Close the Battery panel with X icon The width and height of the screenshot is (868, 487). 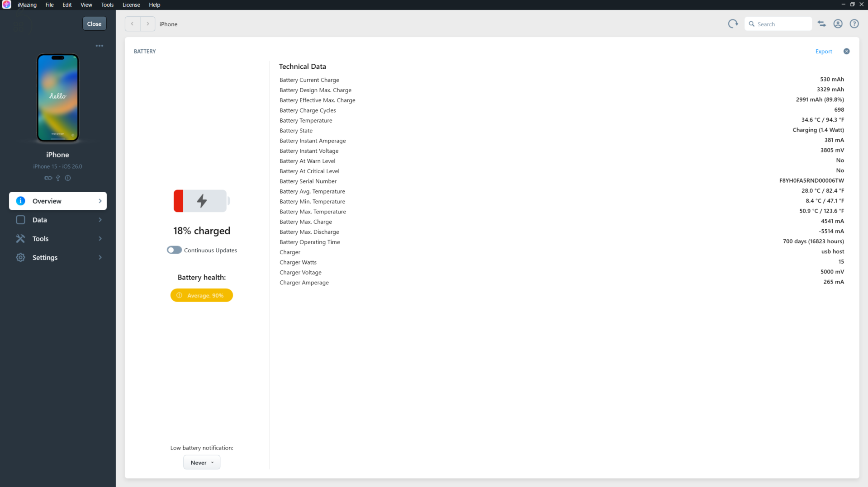[x=846, y=52]
